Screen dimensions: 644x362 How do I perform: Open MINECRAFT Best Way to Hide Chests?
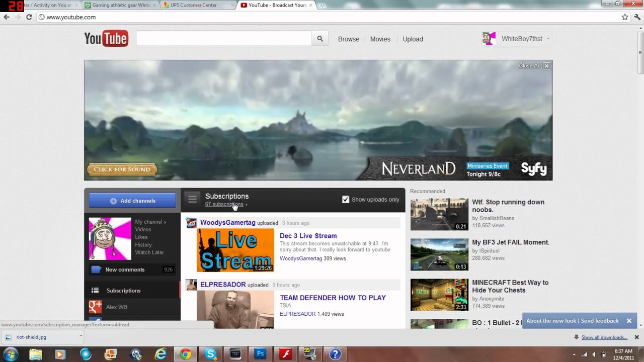coord(510,286)
